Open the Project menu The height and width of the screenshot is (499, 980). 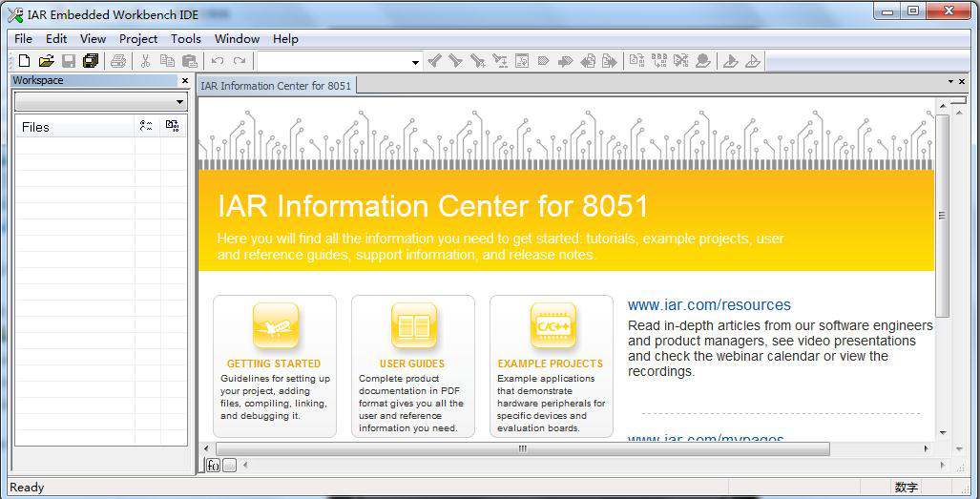138,39
